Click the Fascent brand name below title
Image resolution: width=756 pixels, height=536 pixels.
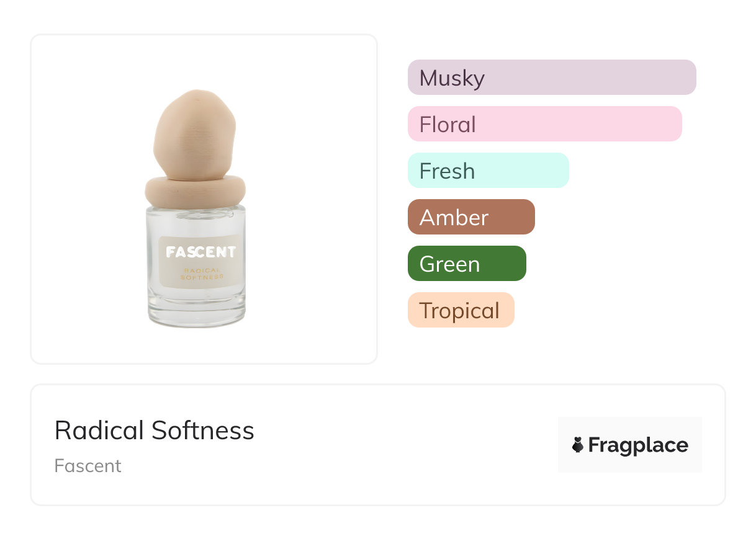tap(88, 466)
